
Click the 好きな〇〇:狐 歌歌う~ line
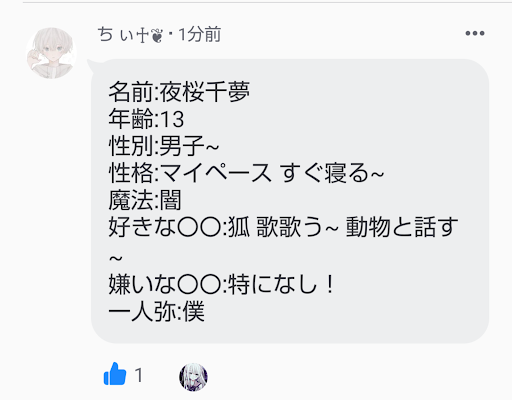(x=223, y=227)
